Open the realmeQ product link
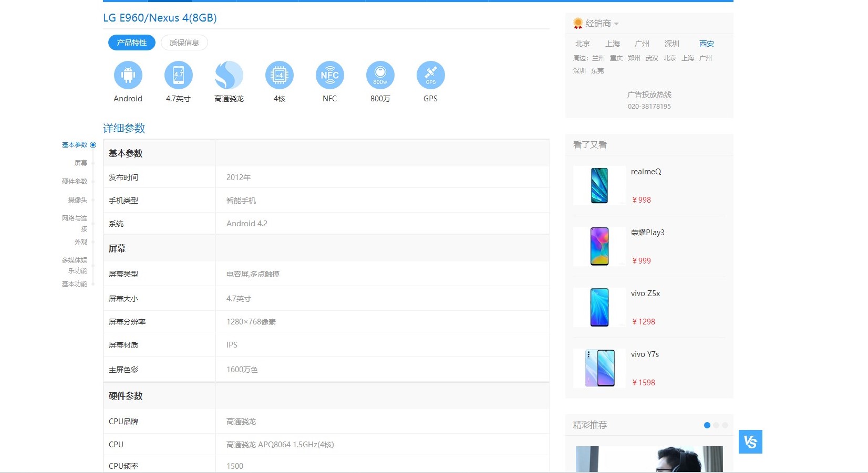868x473 pixels. coord(646,172)
